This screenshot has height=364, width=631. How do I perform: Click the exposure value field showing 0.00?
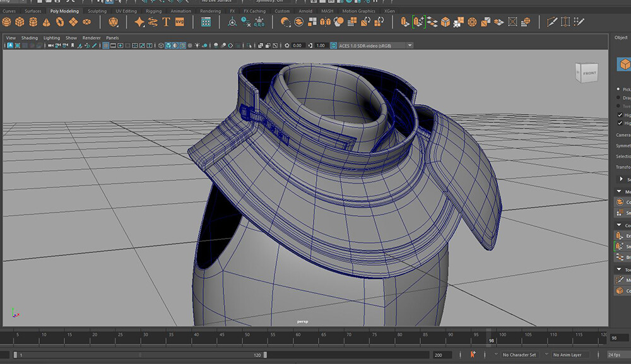[297, 45]
